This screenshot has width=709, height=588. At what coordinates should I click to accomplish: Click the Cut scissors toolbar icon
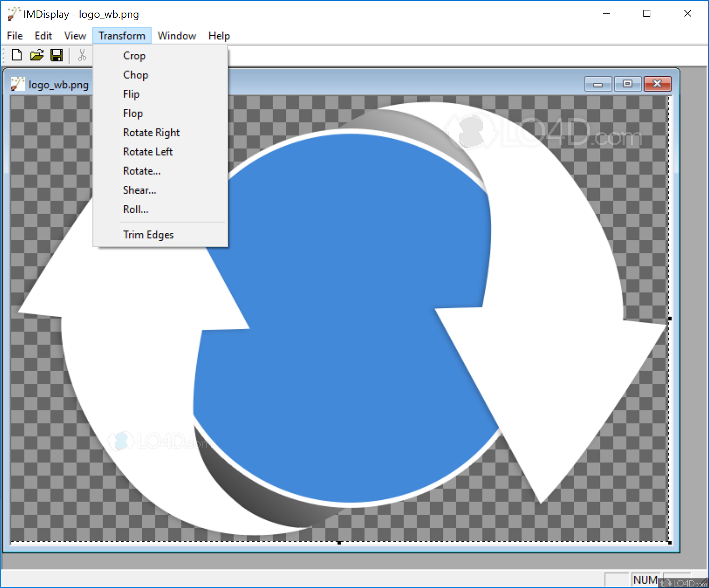point(82,55)
